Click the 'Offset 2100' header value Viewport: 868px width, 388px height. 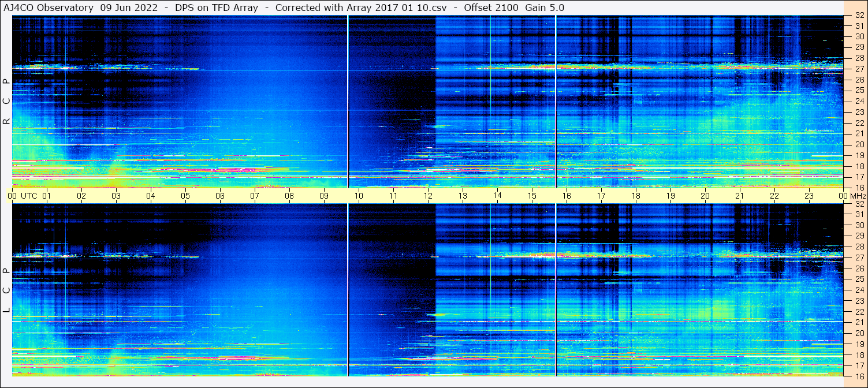click(x=490, y=8)
